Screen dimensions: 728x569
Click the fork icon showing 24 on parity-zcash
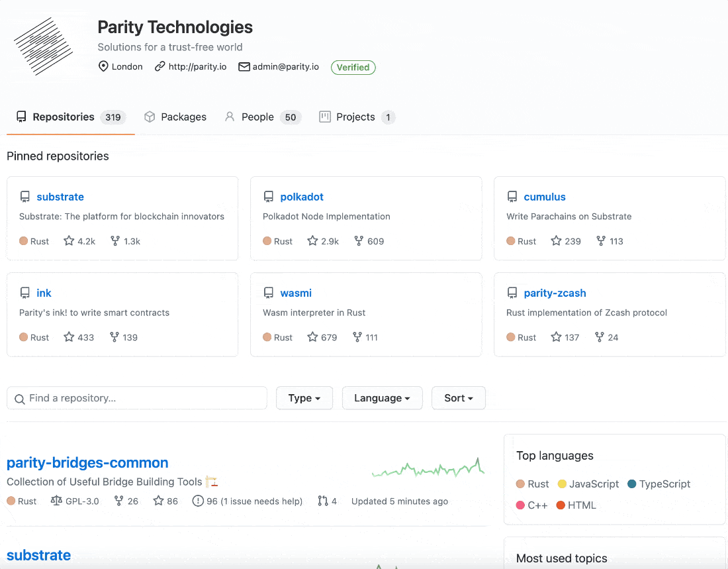point(600,337)
